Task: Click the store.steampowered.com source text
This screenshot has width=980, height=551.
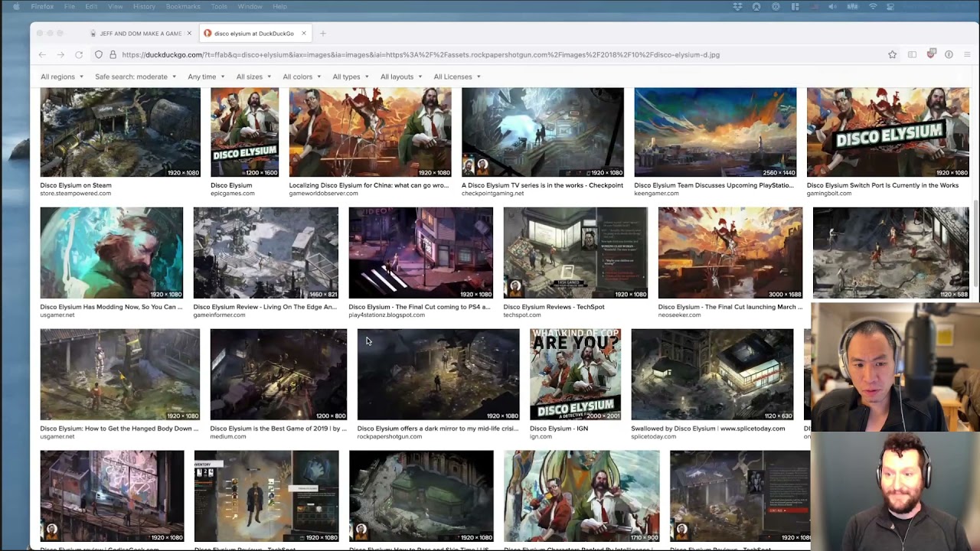Action: pyautogui.click(x=76, y=194)
